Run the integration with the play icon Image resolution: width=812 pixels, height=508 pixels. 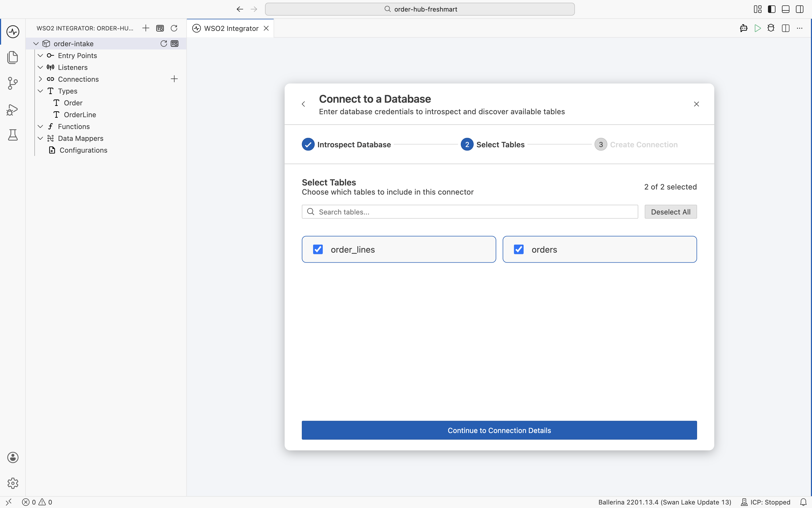pos(757,28)
